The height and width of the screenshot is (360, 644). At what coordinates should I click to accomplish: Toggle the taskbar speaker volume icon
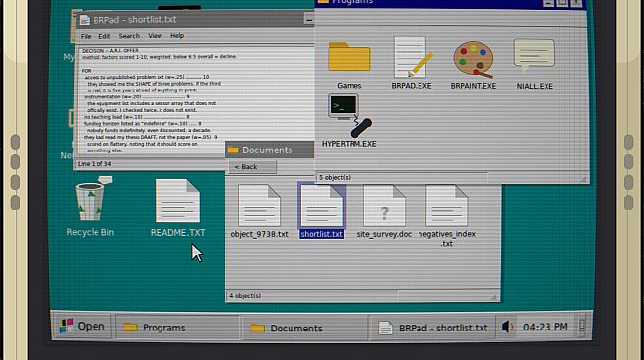507,327
